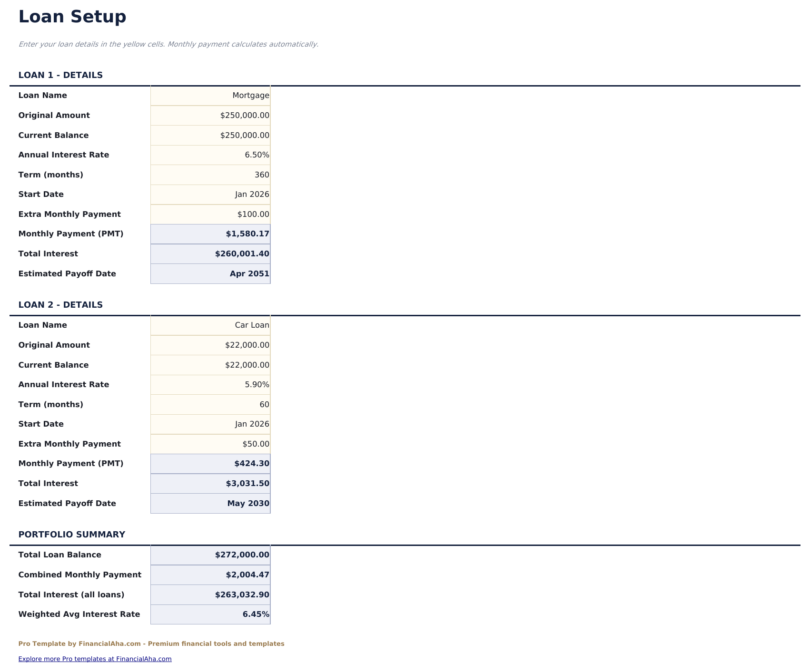
Task: Click the 6.50% Annual Interest Rate cell
Action: pyautogui.click(x=210, y=155)
